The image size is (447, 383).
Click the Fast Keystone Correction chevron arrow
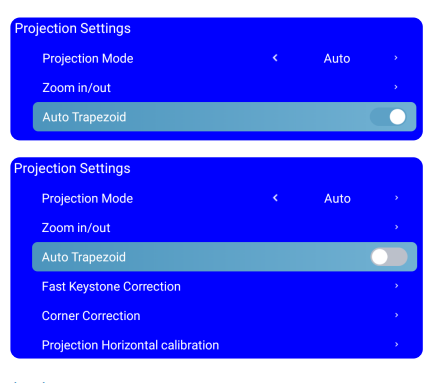(396, 286)
